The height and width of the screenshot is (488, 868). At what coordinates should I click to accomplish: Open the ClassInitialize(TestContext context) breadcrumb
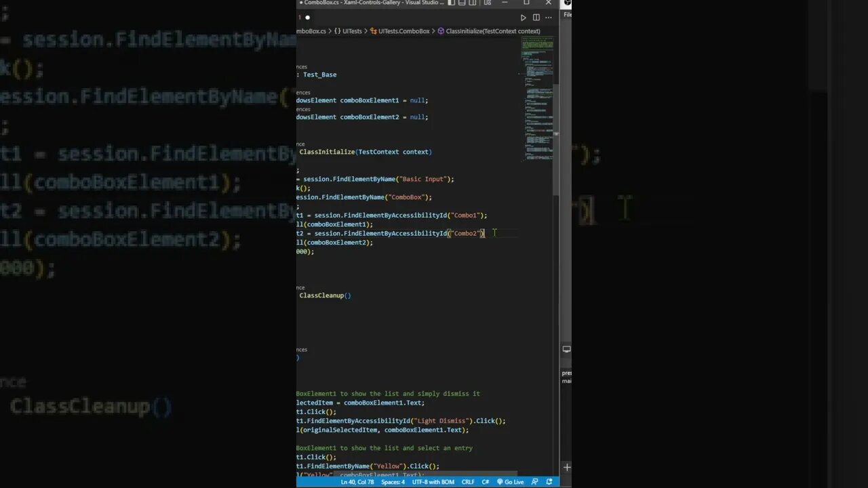coord(493,31)
